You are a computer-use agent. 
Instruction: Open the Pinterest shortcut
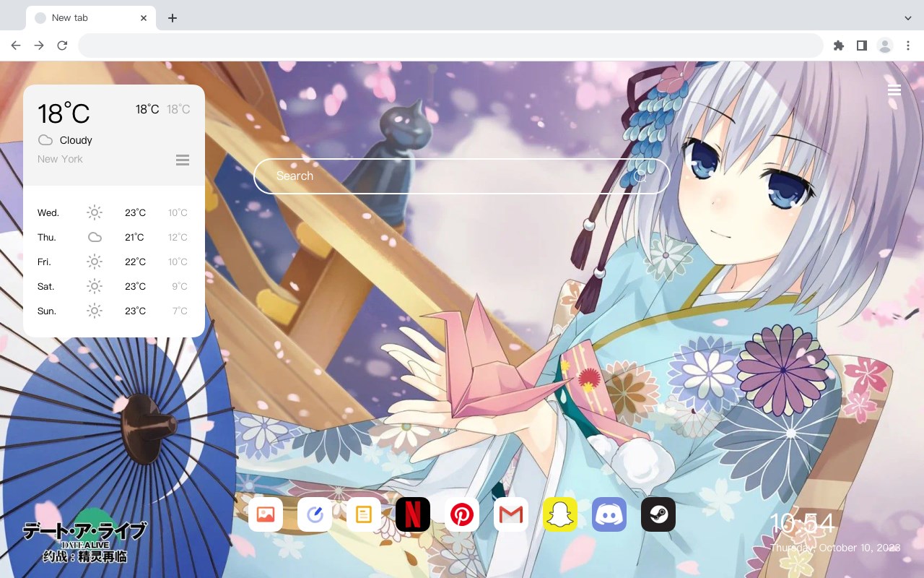[462, 514]
